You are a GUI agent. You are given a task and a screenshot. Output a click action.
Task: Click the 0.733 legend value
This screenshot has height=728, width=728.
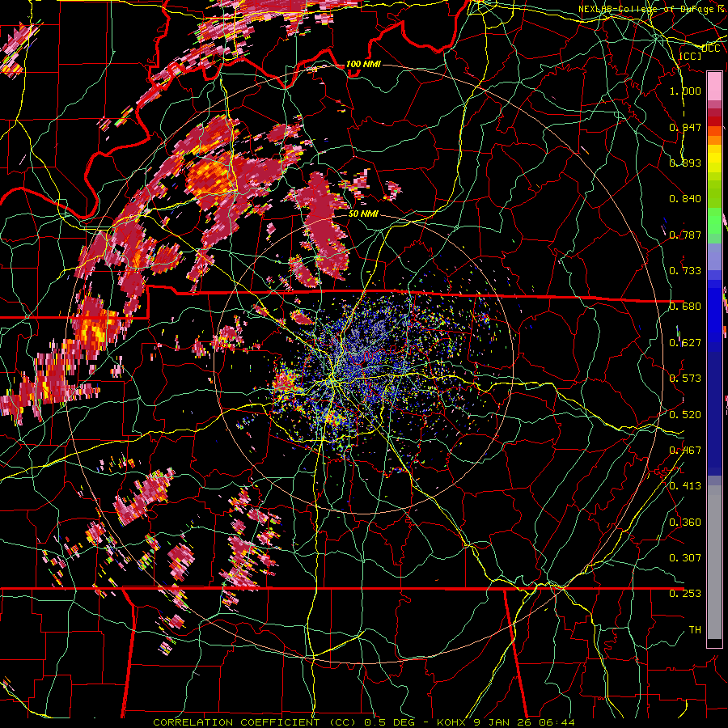pyautogui.click(x=685, y=271)
